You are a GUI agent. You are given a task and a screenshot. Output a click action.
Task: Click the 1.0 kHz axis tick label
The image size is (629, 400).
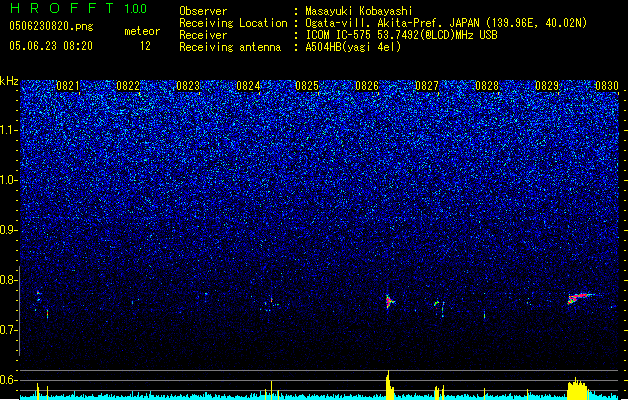point(9,180)
